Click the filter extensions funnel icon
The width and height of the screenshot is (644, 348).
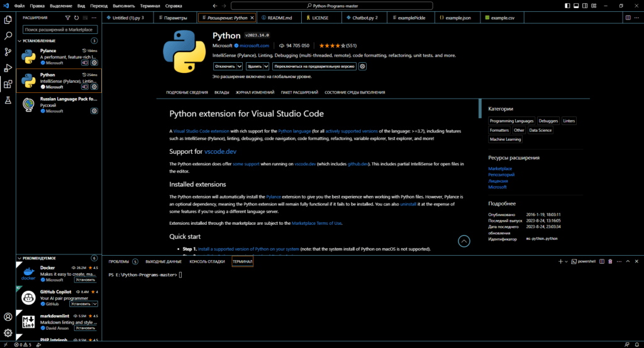(x=68, y=18)
